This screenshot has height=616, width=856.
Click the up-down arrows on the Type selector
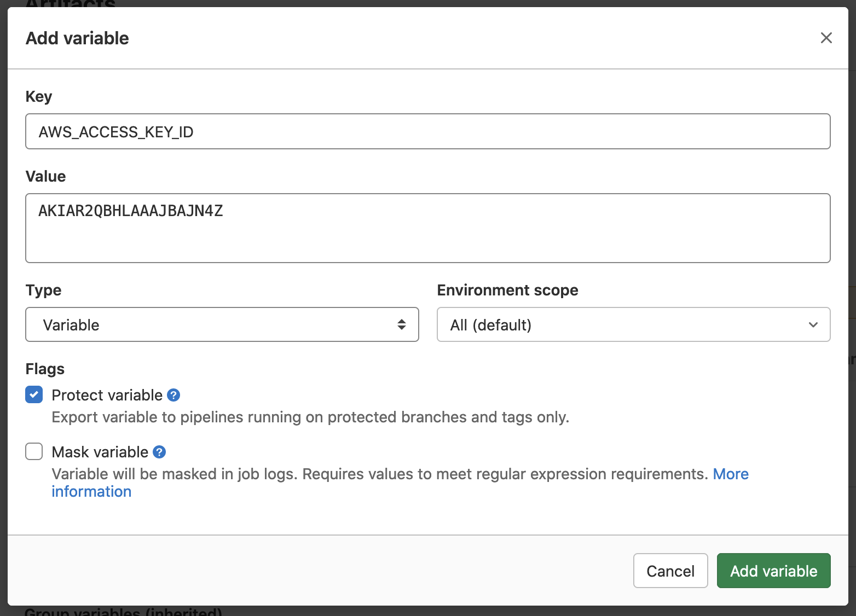(402, 324)
